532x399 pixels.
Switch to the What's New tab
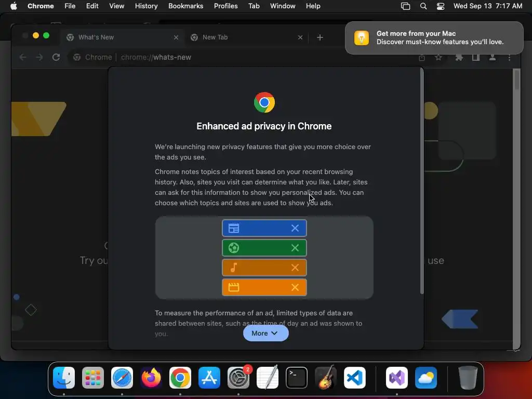(122, 37)
